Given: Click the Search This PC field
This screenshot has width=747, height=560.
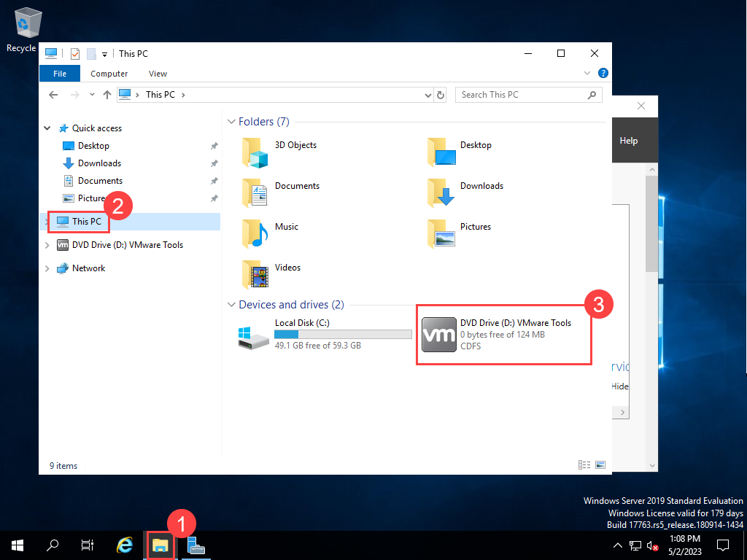Looking at the screenshot, I should click(528, 95).
